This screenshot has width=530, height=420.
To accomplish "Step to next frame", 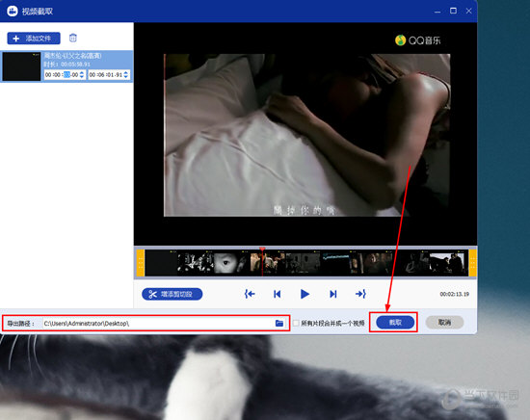I will coord(333,294).
